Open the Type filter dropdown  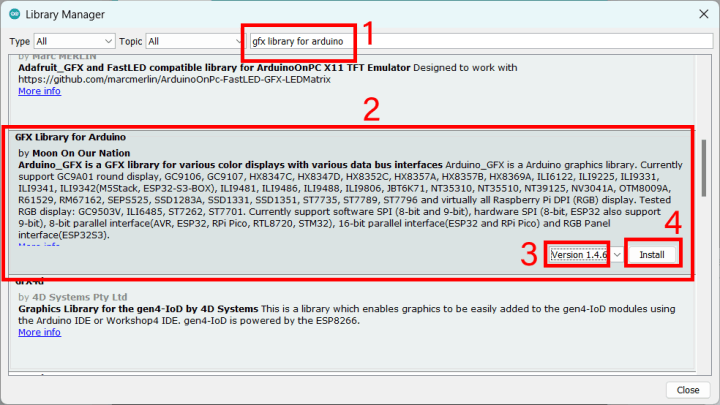click(70, 42)
